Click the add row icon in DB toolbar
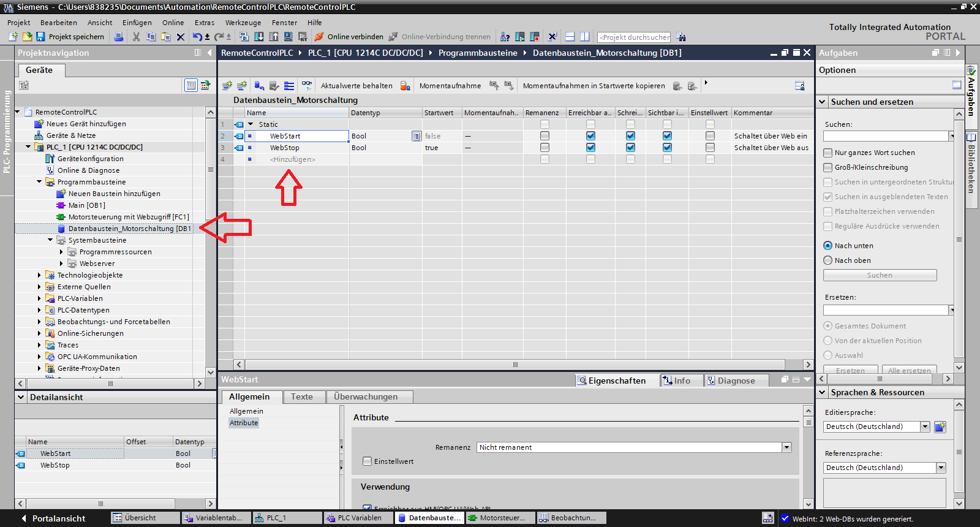The image size is (980, 527). [x=242, y=85]
